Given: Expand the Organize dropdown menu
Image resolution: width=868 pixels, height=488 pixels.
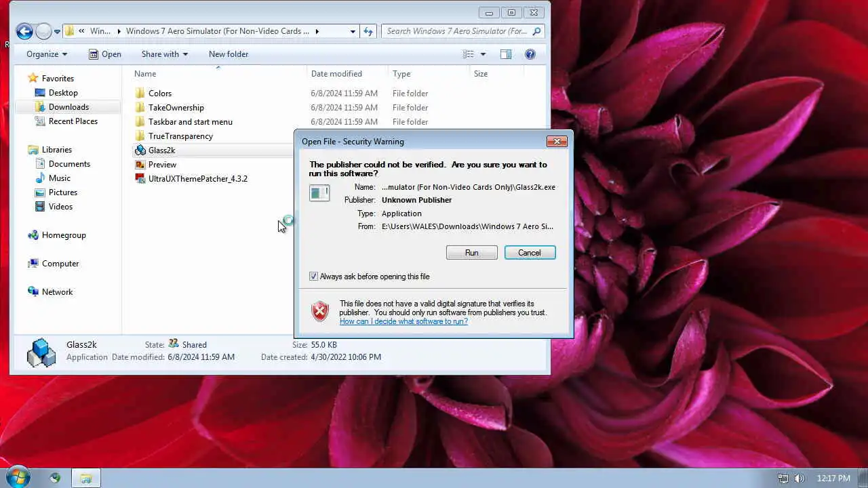Looking at the screenshot, I should coord(47,54).
